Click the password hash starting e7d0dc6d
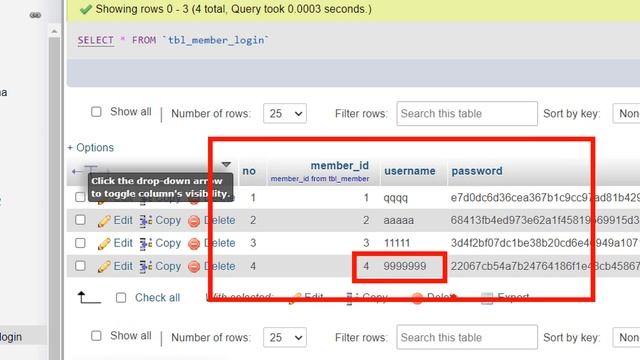This screenshot has height=360, width=640. pos(545,198)
